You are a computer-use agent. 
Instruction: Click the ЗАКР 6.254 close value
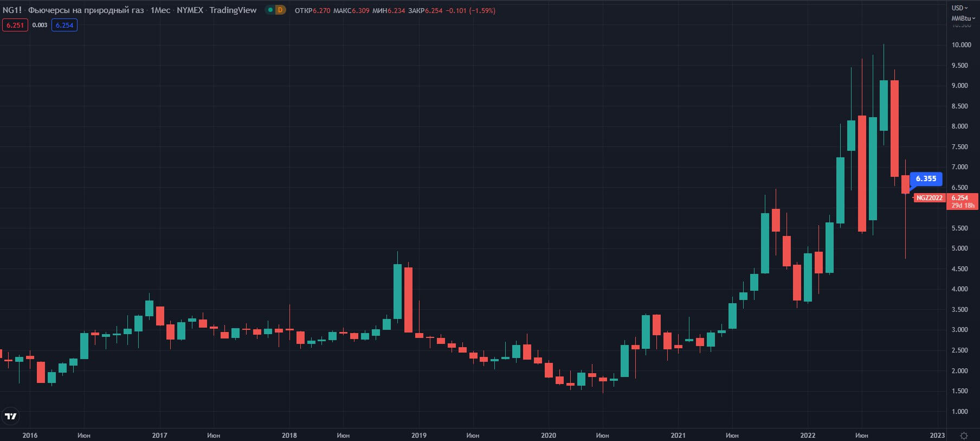[x=425, y=10]
